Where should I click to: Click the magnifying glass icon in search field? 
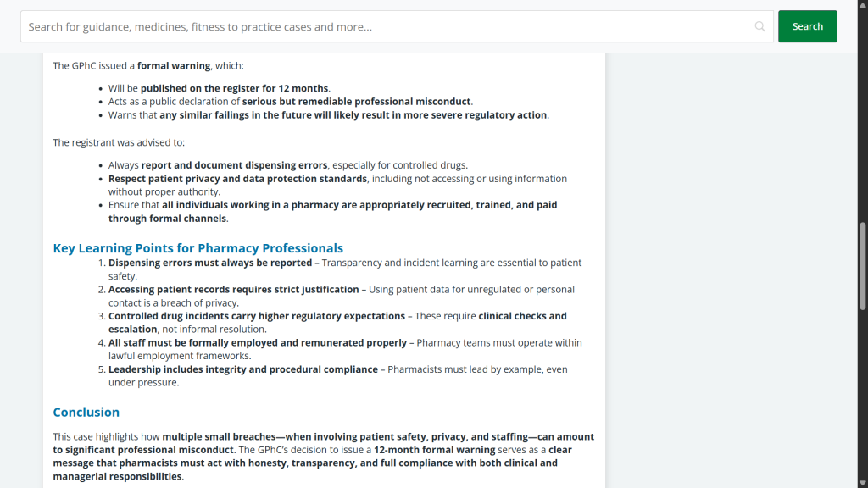[x=759, y=26]
